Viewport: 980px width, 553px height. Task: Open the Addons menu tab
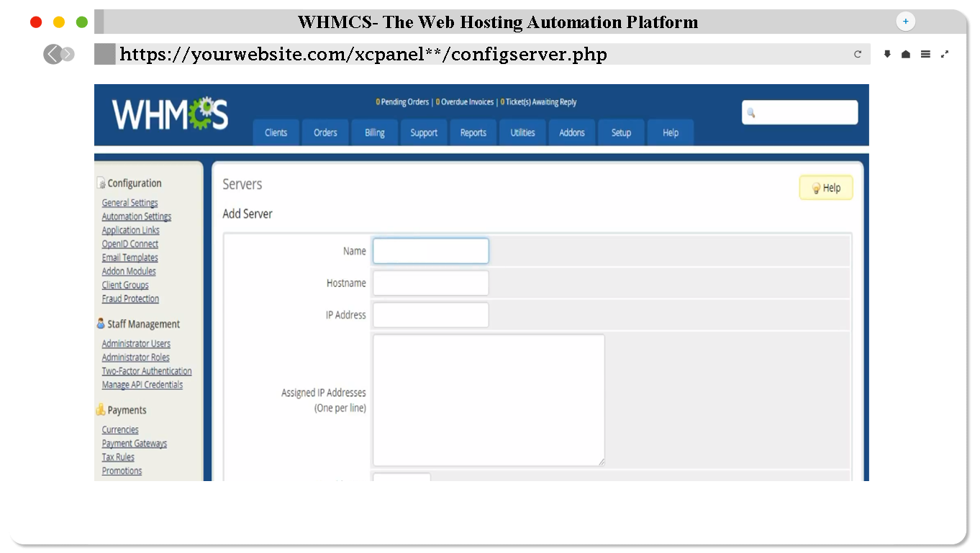coord(572,132)
